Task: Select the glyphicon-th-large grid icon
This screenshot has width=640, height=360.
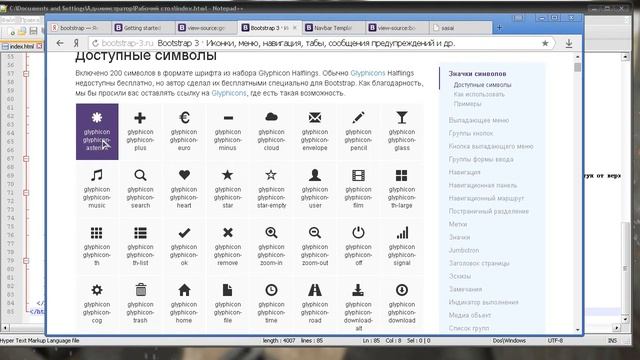Action: pos(402,176)
